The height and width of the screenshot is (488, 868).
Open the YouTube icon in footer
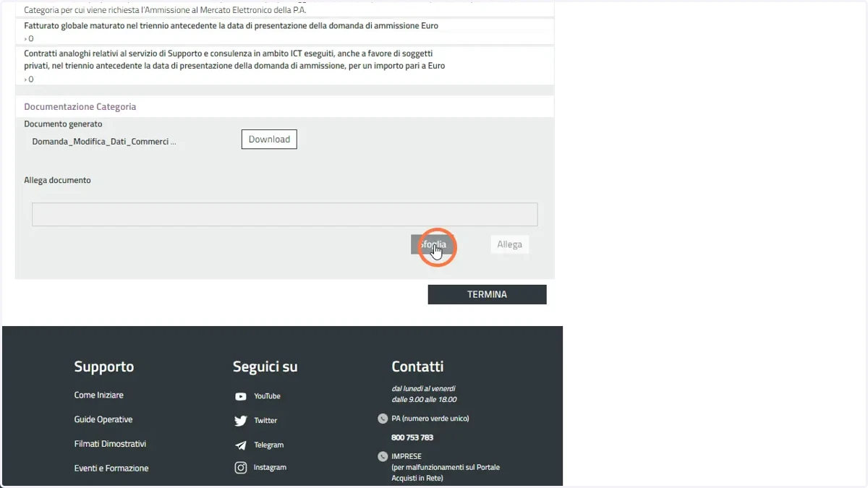pos(241,396)
